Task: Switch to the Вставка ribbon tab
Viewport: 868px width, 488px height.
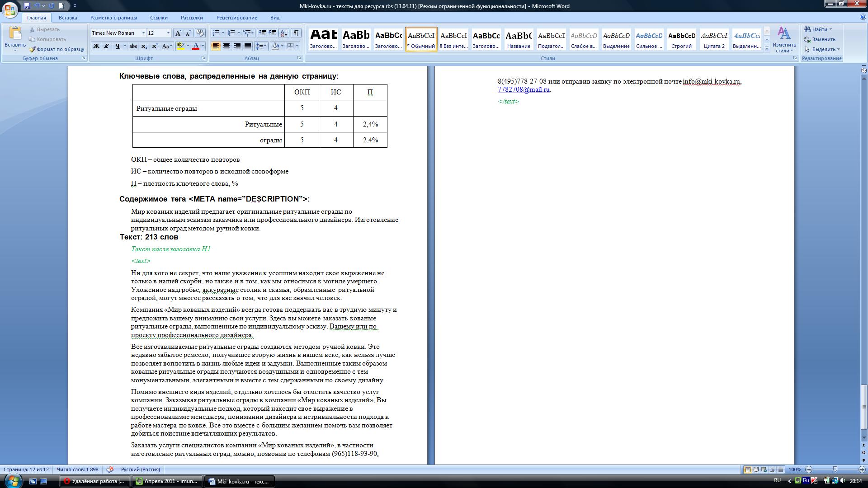Action: 68,18
